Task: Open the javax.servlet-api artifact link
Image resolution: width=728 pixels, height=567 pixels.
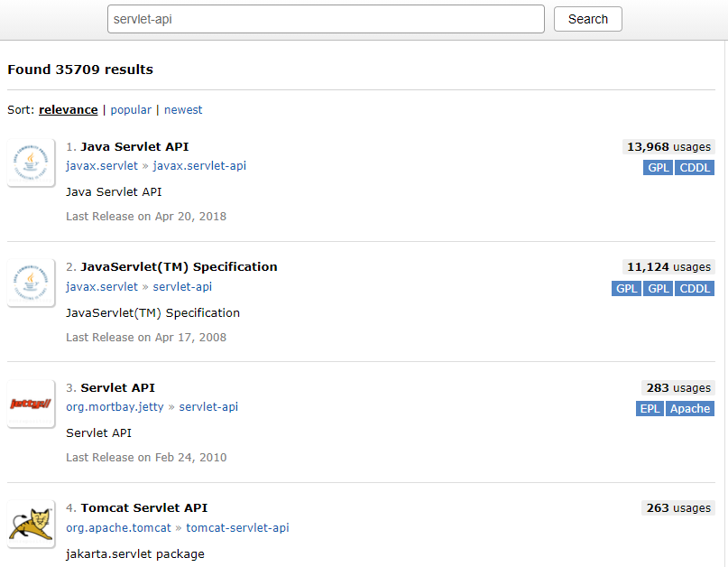Action: [x=199, y=166]
